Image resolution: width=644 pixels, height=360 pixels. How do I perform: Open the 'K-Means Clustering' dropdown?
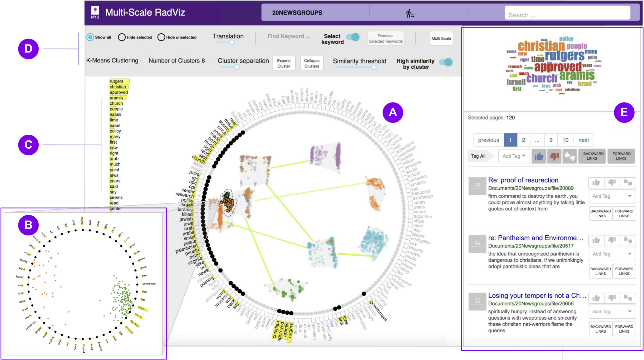(114, 61)
